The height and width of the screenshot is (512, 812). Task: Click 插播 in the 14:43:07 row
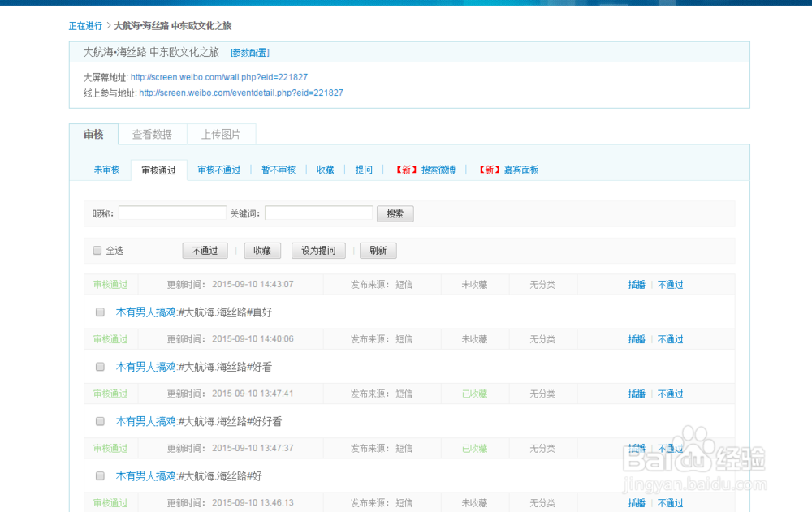(637, 285)
